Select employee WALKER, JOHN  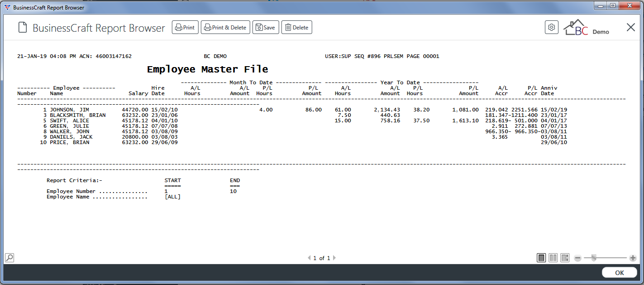69,131
